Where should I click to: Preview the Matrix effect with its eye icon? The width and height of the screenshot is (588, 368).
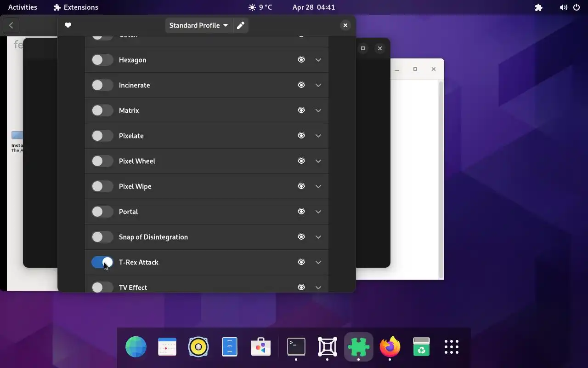301,110
